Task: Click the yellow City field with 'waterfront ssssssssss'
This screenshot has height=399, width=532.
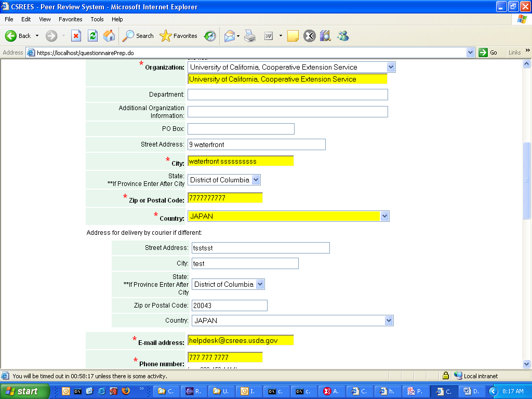Action: tap(241, 161)
